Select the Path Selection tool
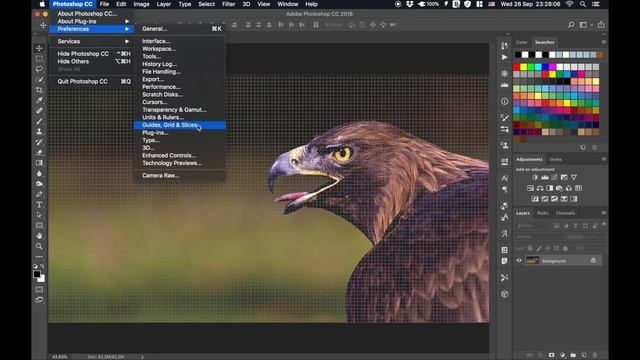Image resolution: width=640 pixels, height=360 pixels. pyautogui.click(x=39, y=215)
